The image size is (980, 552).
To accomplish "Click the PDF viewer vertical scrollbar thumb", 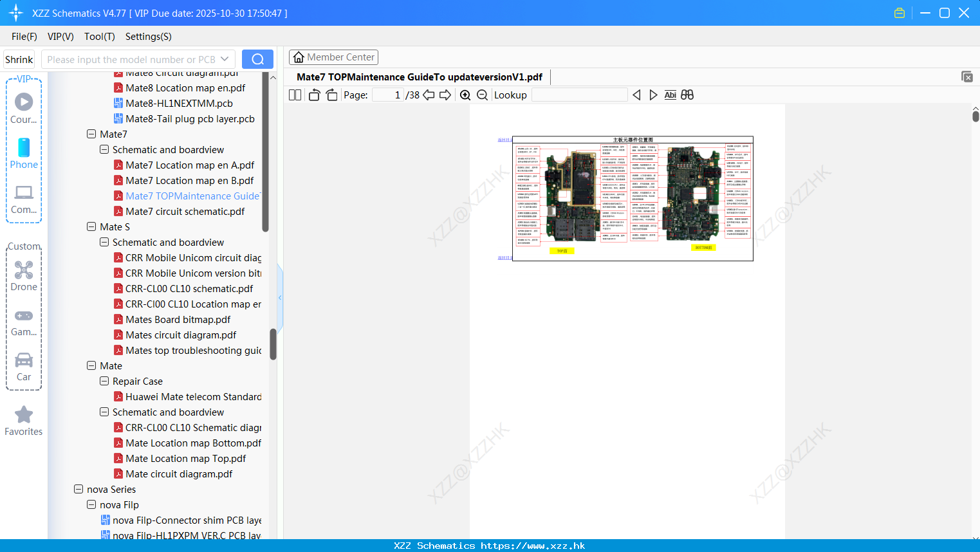I will point(975,116).
